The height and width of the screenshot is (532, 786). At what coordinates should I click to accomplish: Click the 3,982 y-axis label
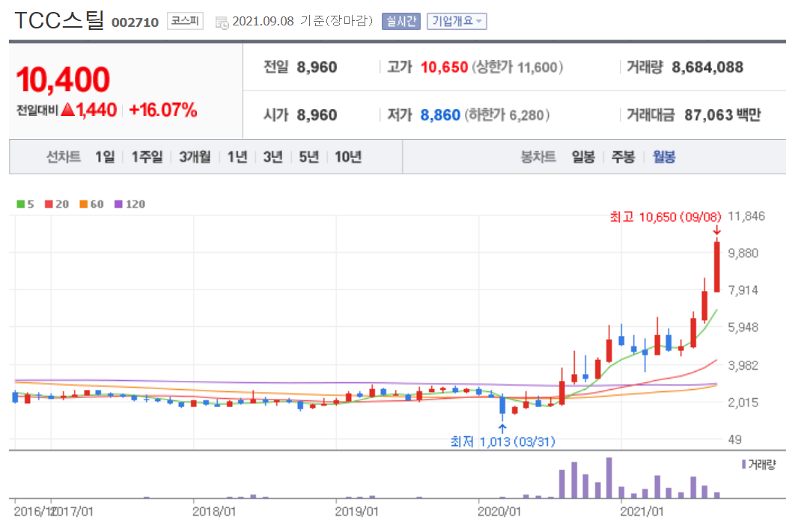pyautogui.click(x=743, y=366)
